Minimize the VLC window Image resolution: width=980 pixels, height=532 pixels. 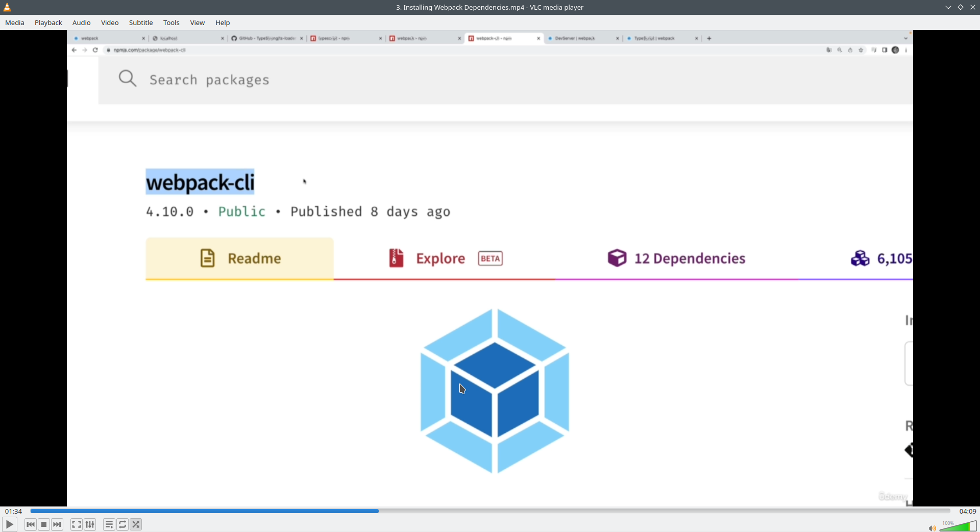[x=948, y=7]
